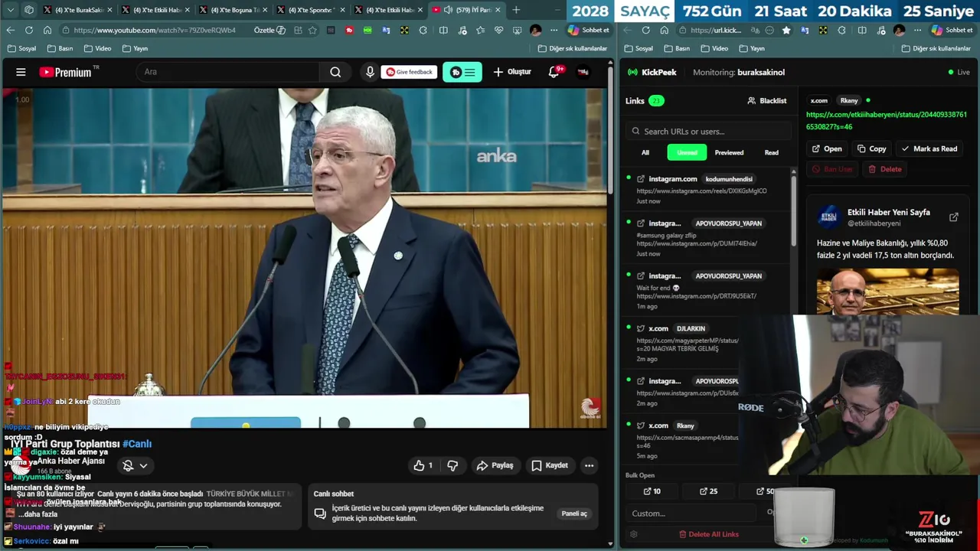Image resolution: width=980 pixels, height=551 pixels.
Task: Activate voice search microphone on YouTube
Action: 370,72
